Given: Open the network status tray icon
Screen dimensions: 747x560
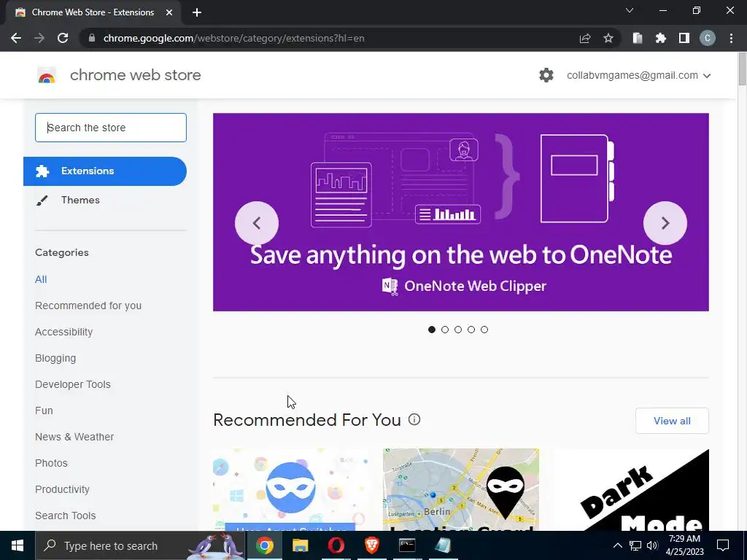Looking at the screenshot, I should (635, 545).
